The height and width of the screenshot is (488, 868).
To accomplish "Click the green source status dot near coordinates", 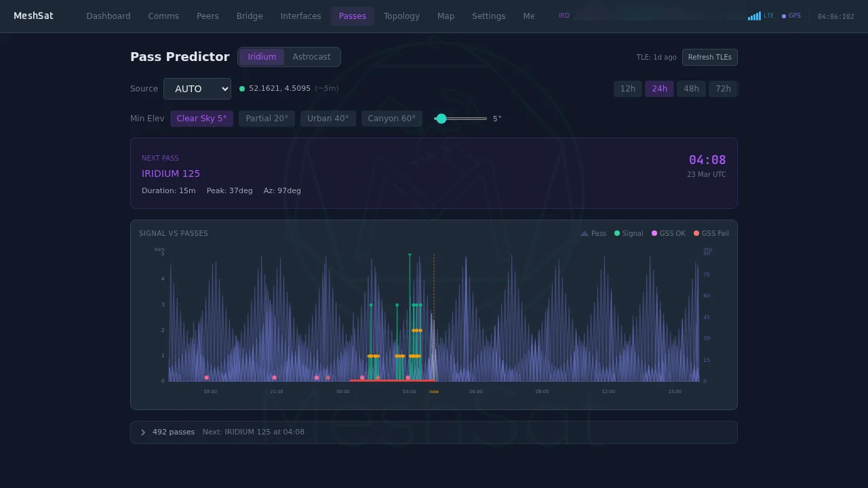I will (242, 88).
